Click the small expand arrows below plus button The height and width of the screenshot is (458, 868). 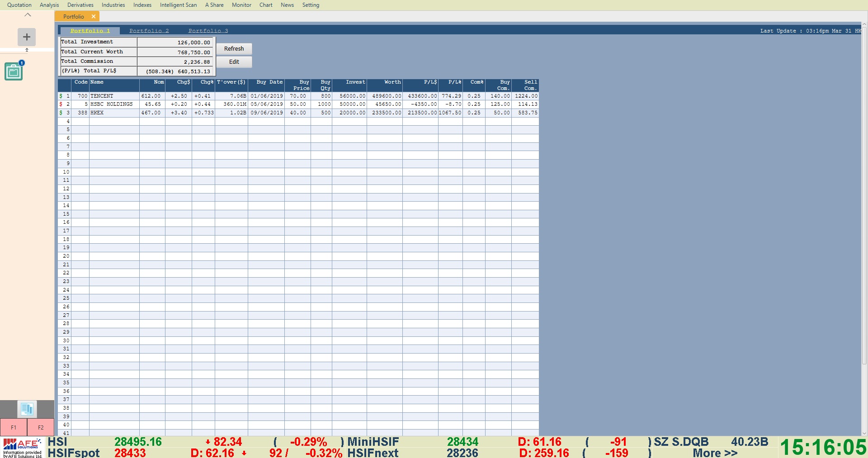[27, 50]
